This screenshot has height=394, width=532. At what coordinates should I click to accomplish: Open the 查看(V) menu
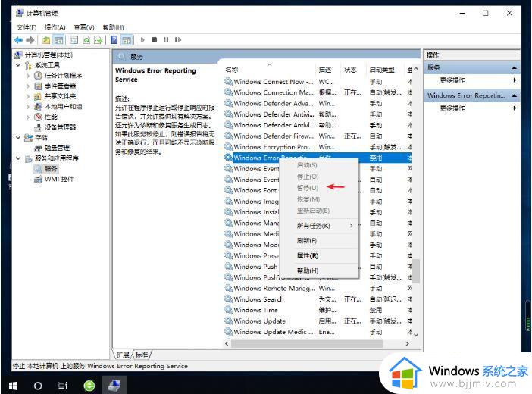click(84, 27)
